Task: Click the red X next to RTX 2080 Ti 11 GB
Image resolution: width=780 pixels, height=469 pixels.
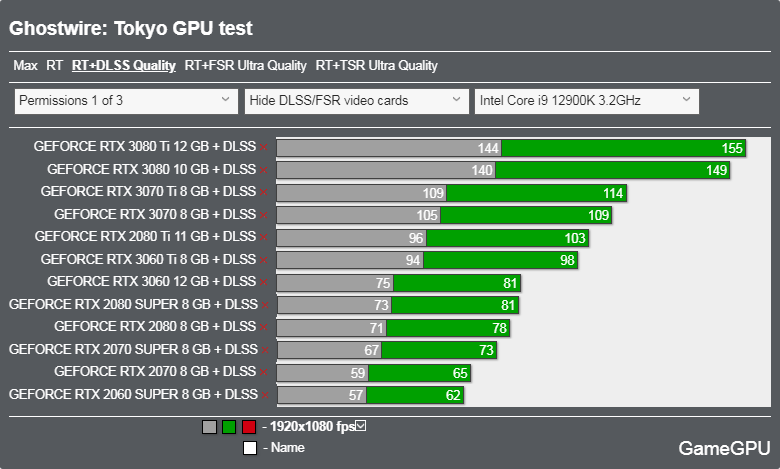Action: click(x=264, y=238)
